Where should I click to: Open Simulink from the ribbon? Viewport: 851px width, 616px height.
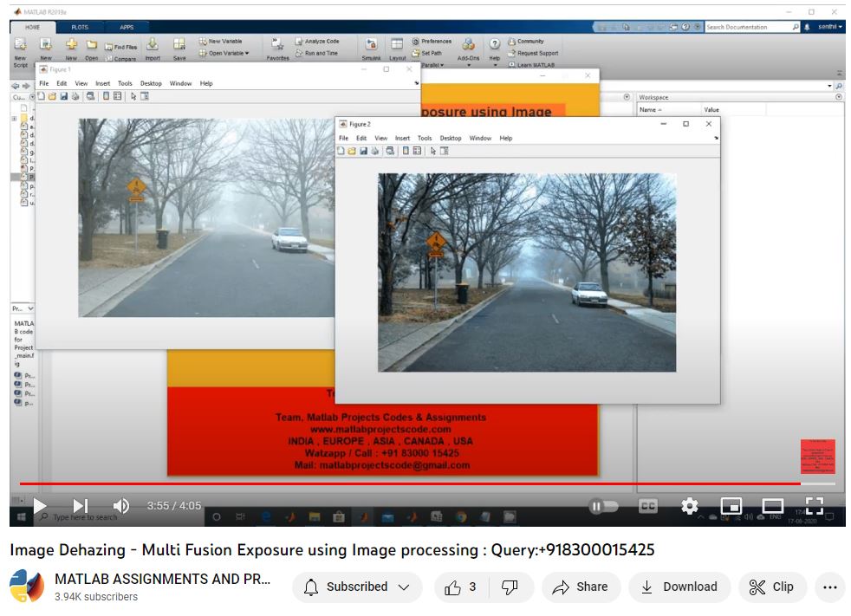point(371,49)
